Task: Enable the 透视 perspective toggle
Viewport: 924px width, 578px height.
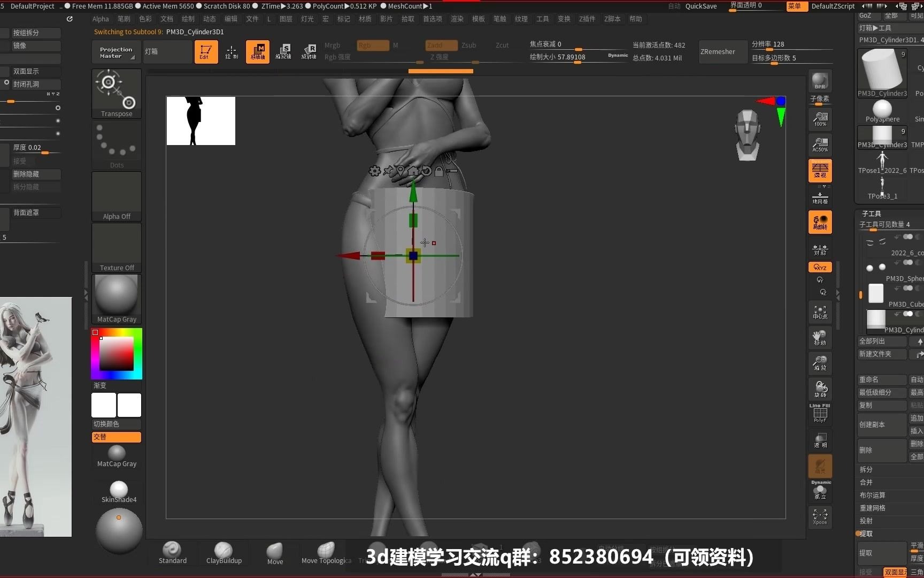Action: 820,170
